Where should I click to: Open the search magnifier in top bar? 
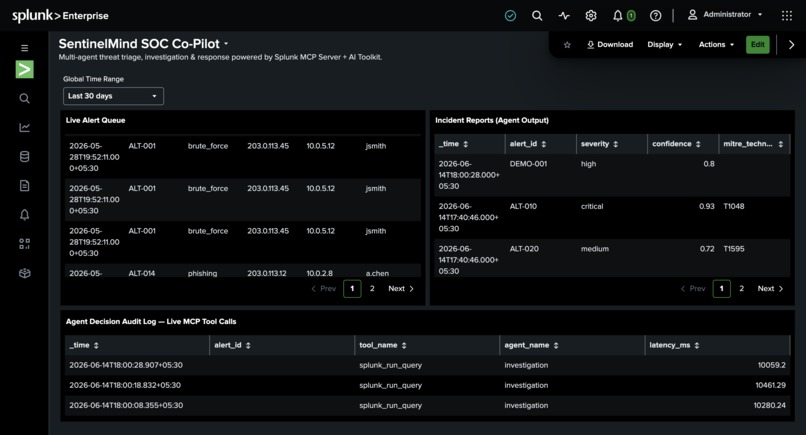click(537, 16)
